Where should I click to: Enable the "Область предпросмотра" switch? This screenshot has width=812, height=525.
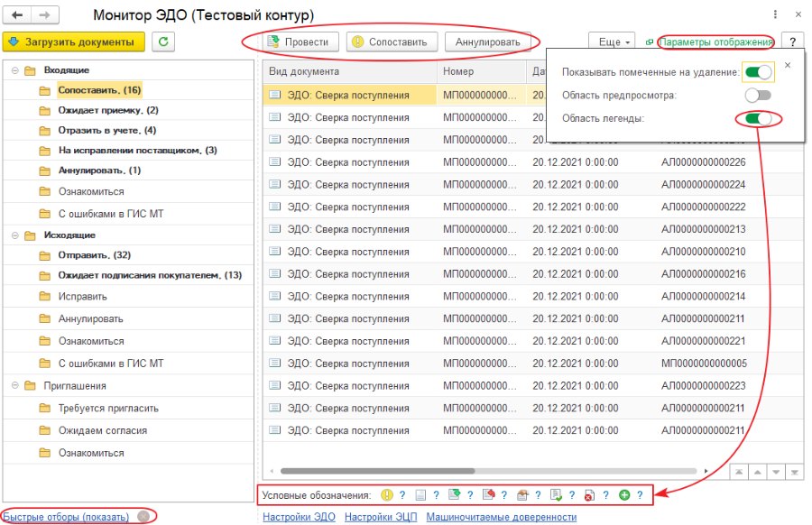[x=758, y=96]
